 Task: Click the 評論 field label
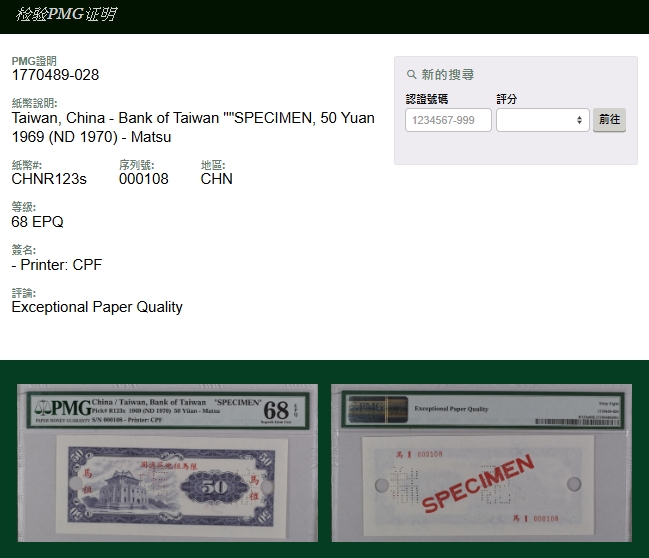pyautogui.click(x=24, y=293)
